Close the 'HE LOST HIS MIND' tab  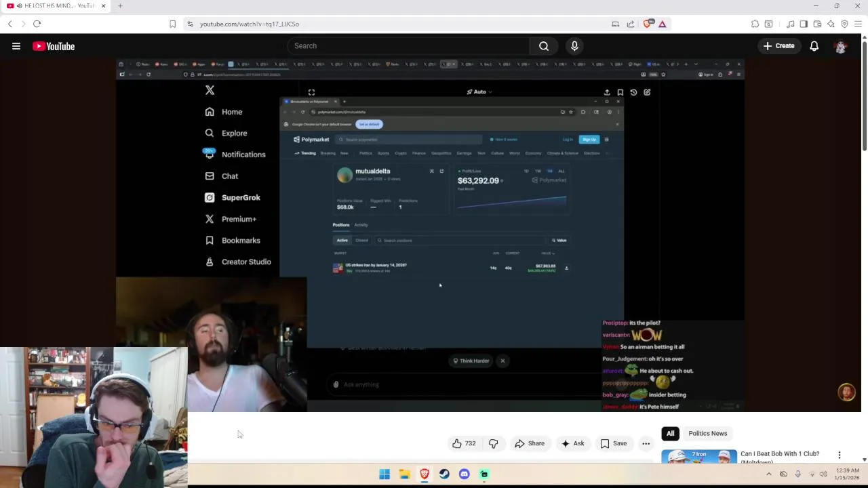103,6
